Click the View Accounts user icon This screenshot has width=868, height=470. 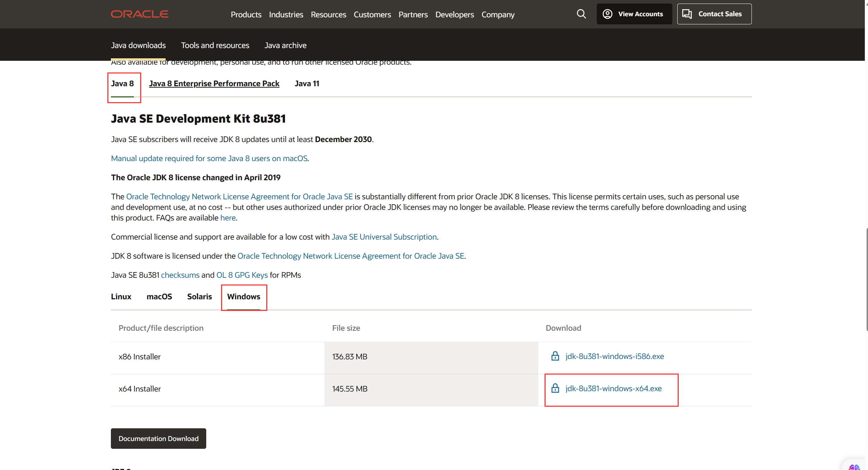(607, 14)
